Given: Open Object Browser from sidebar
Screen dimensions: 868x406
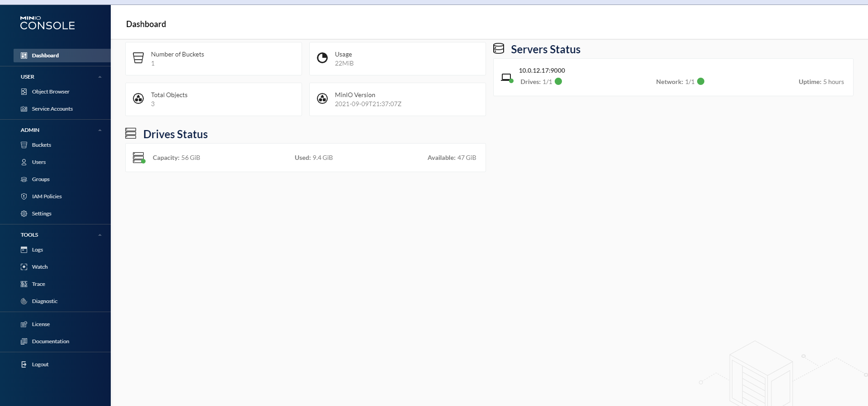Looking at the screenshot, I should [51, 92].
